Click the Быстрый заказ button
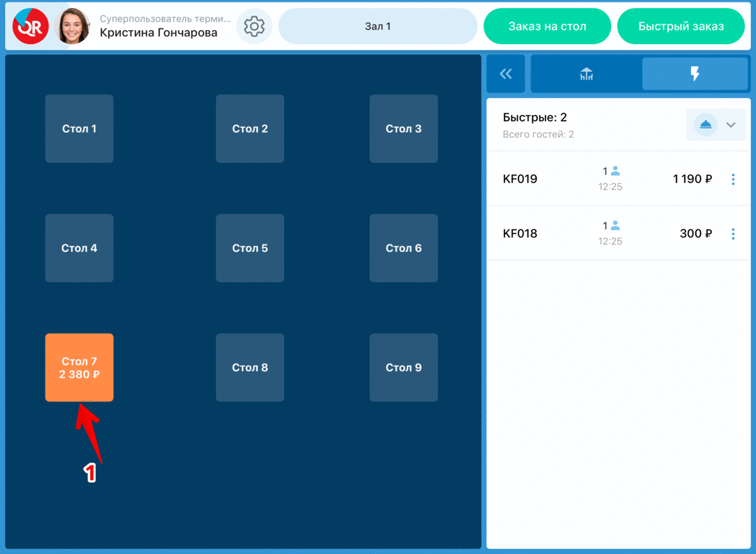 click(x=681, y=26)
